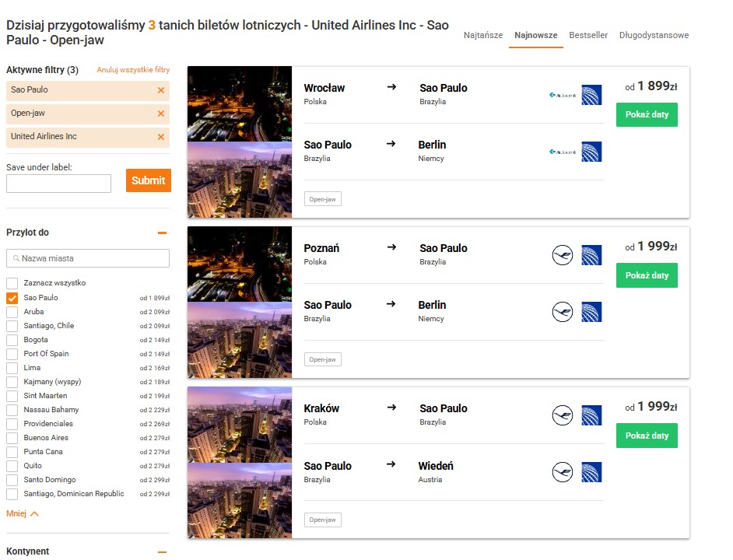Image resolution: width=733 pixels, height=560 pixels.
Task: Switch to the Najtańsze sorting tab
Action: pyautogui.click(x=483, y=35)
